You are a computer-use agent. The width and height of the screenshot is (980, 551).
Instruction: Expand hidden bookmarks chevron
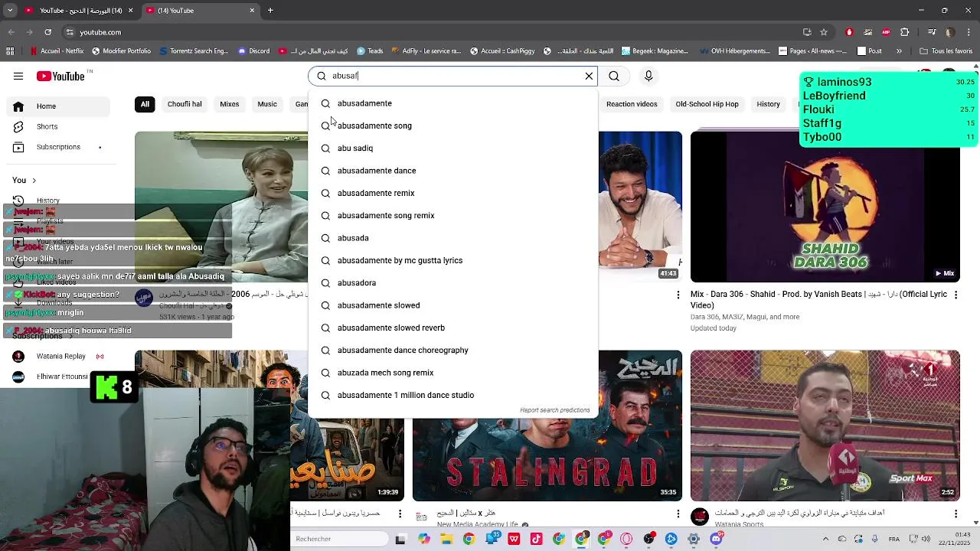[x=899, y=51]
